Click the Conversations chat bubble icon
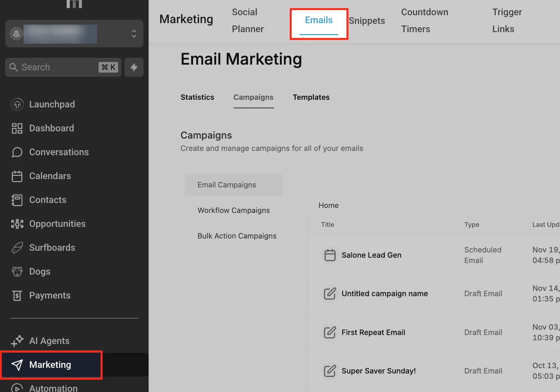This screenshot has width=560, height=392. 17,152
